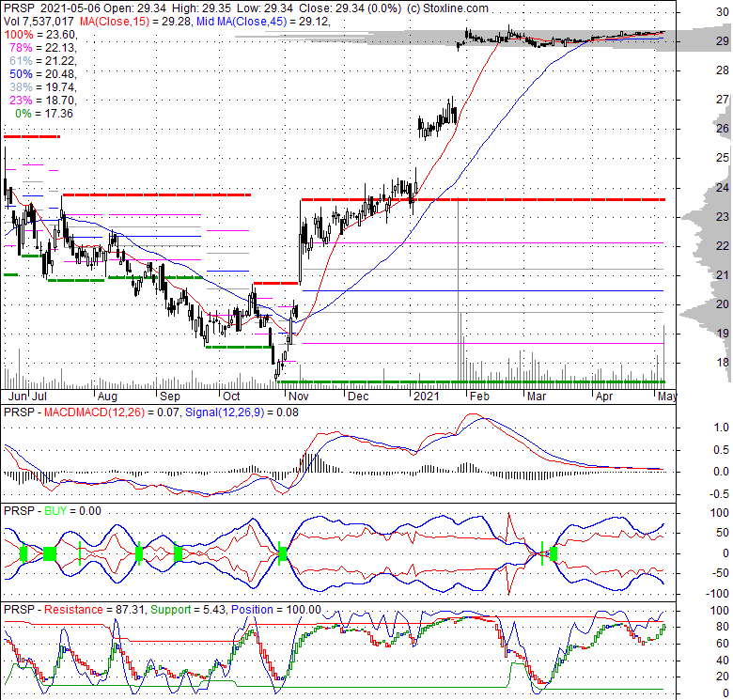Image resolution: width=733 pixels, height=700 pixels.
Task: Click the 'Sep' month label on time axis
Action: (170, 397)
